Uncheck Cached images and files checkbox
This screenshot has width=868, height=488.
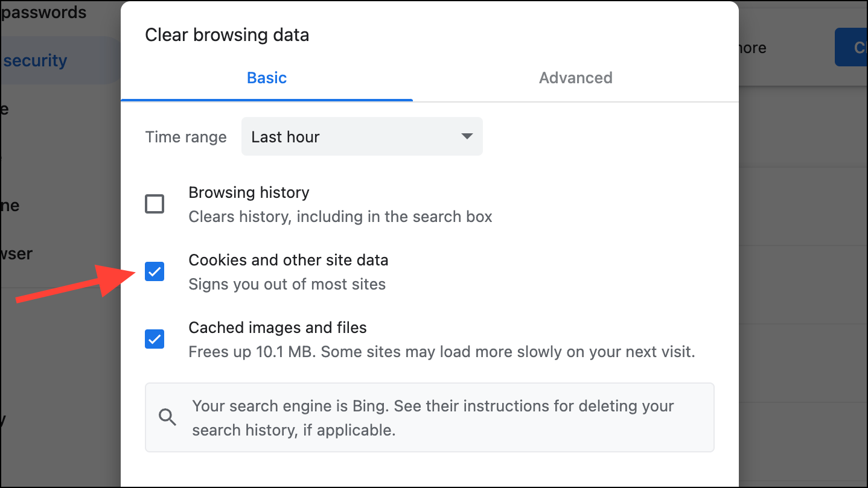[x=155, y=339]
